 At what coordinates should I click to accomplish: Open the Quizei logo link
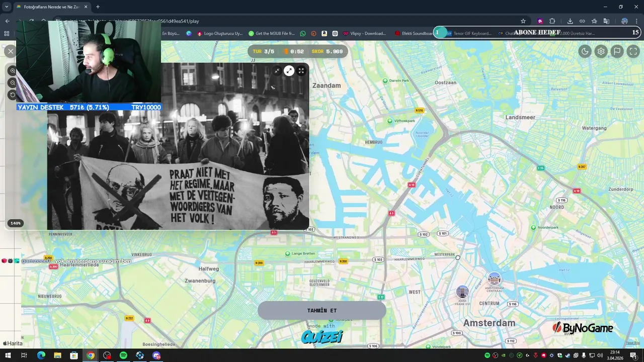[x=322, y=336]
